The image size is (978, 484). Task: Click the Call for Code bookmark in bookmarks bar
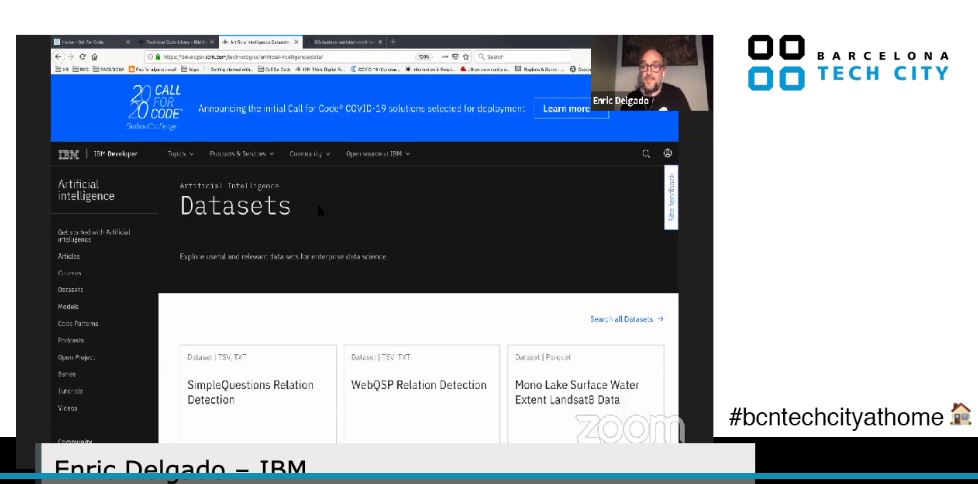point(273,69)
